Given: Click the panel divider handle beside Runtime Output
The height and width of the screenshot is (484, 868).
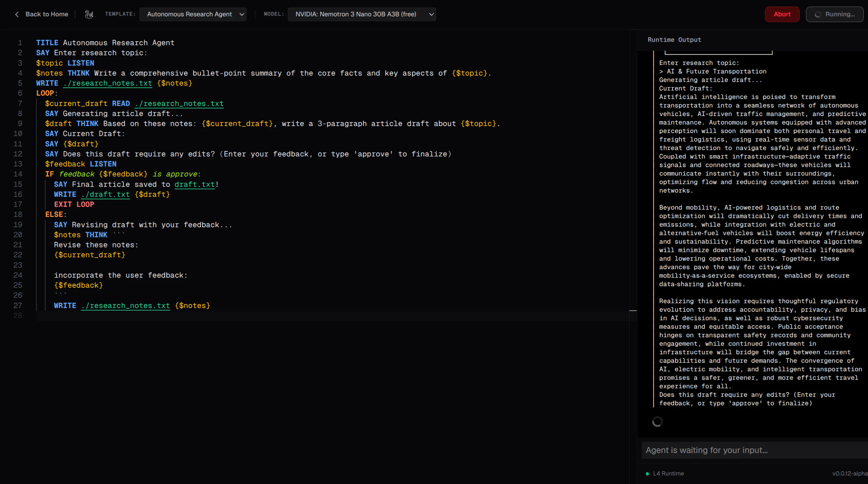Looking at the screenshot, I should (633, 310).
